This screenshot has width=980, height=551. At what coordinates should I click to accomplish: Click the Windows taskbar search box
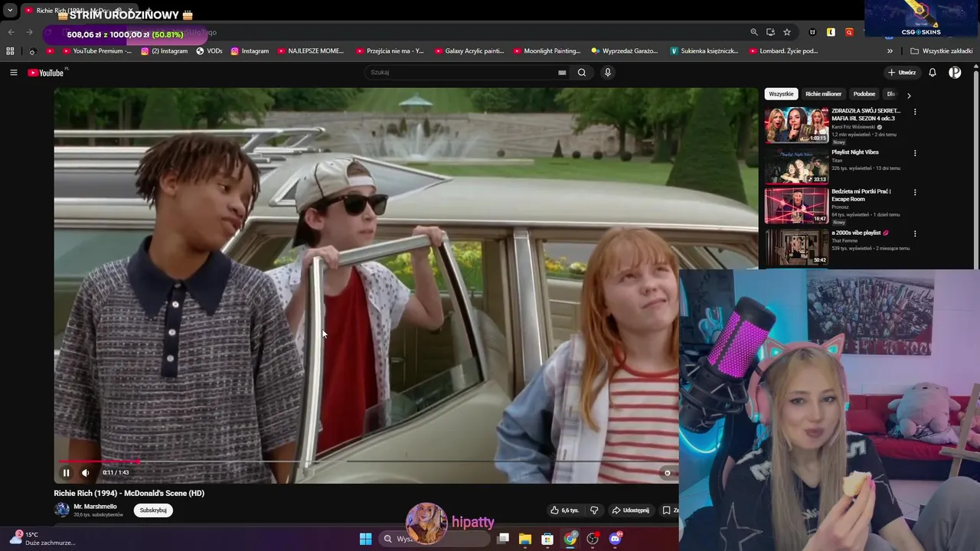click(435, 539)
